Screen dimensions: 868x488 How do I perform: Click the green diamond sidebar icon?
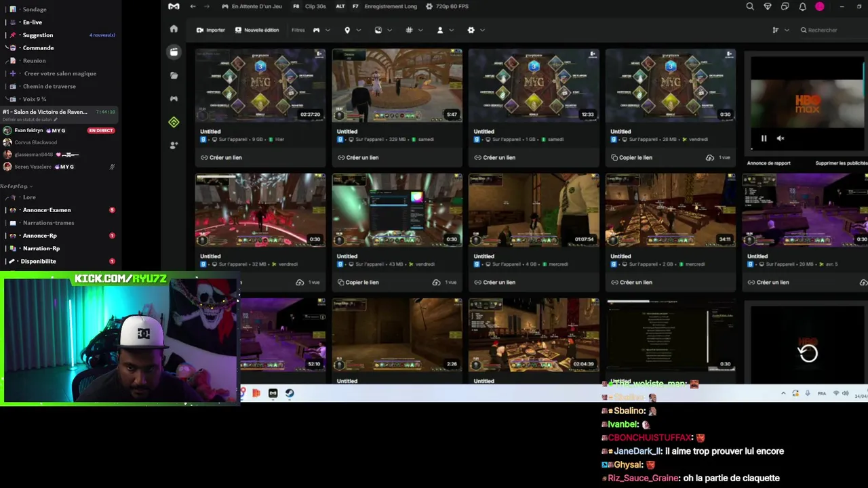click(174, 122)
